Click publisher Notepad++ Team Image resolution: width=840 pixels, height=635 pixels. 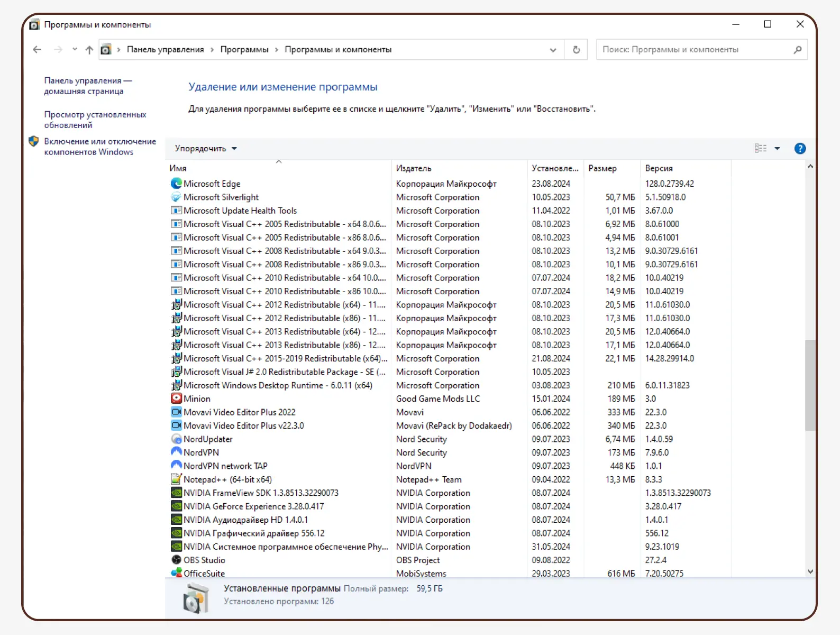[x=429, y=479]
